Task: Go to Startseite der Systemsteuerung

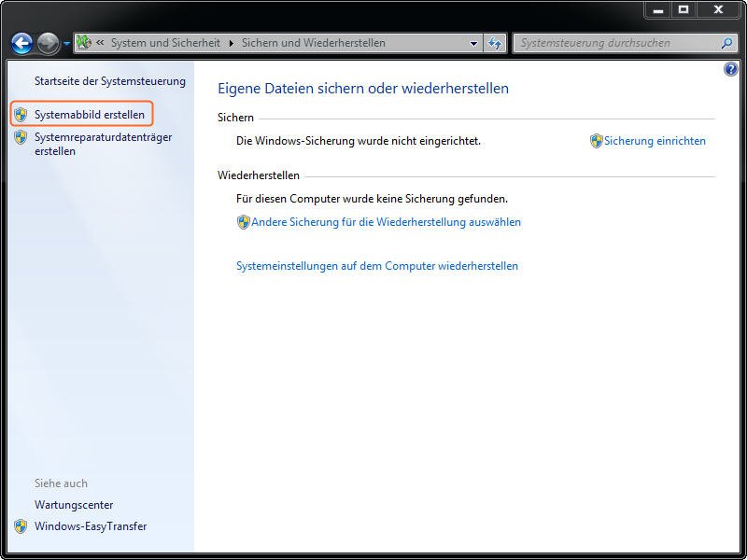Action: click(x=110, y=81)
